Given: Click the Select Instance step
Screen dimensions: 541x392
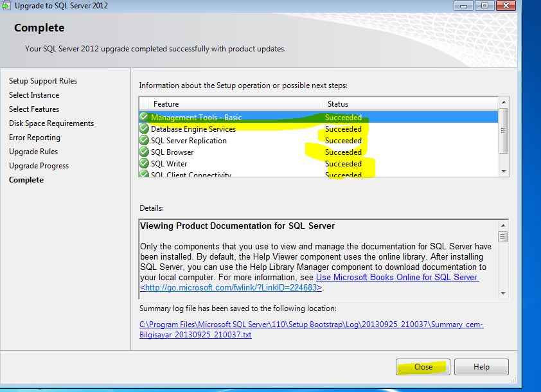Looking at the screenshot, I should point(34,95).
